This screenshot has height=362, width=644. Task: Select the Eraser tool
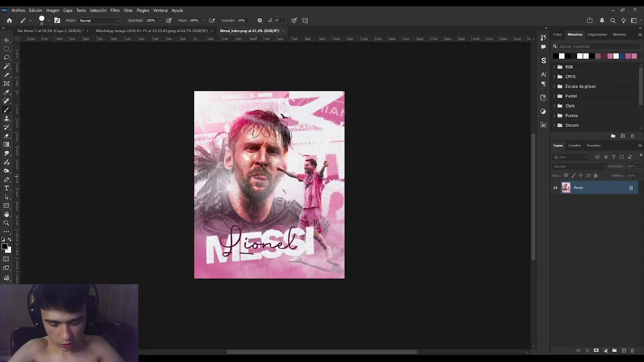[7, 136]
